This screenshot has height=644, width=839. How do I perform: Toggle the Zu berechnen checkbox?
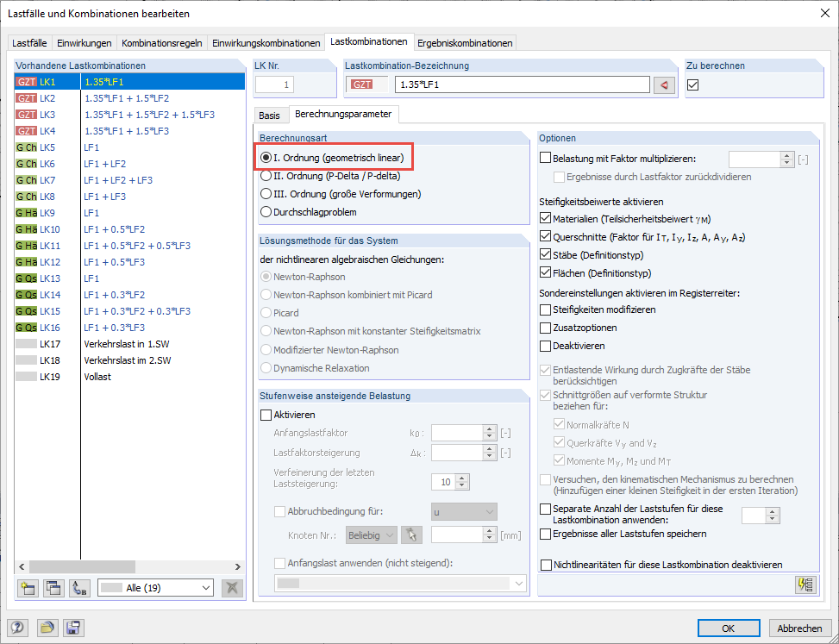(693, 84)
